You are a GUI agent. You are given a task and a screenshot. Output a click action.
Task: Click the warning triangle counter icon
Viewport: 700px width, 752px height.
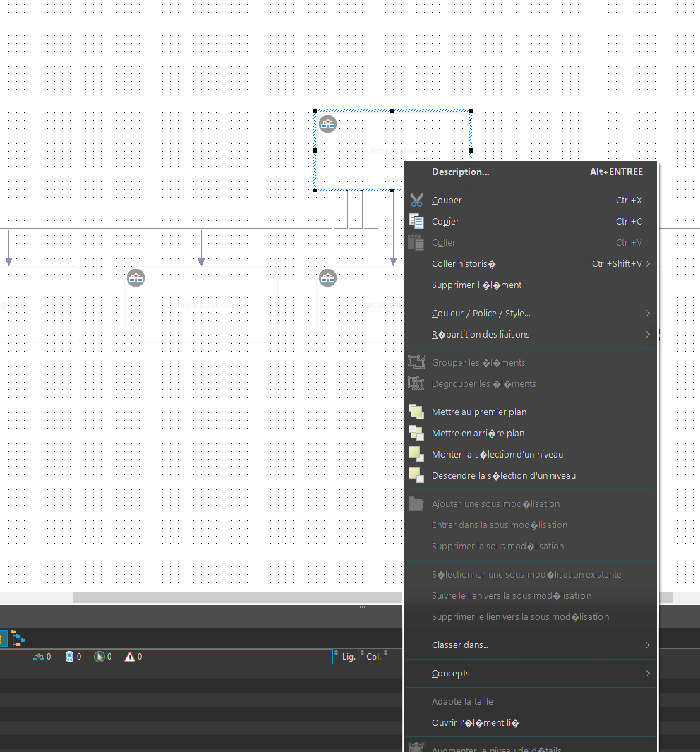click(130, 657)
